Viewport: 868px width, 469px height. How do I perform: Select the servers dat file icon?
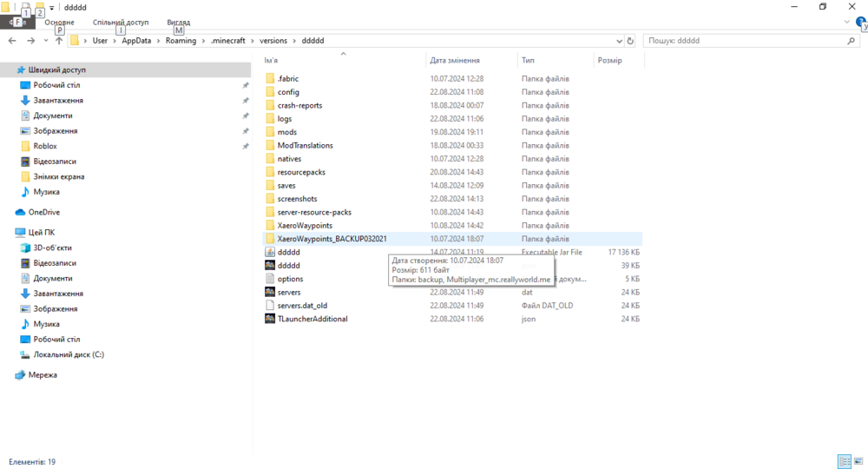click(270, 292)
